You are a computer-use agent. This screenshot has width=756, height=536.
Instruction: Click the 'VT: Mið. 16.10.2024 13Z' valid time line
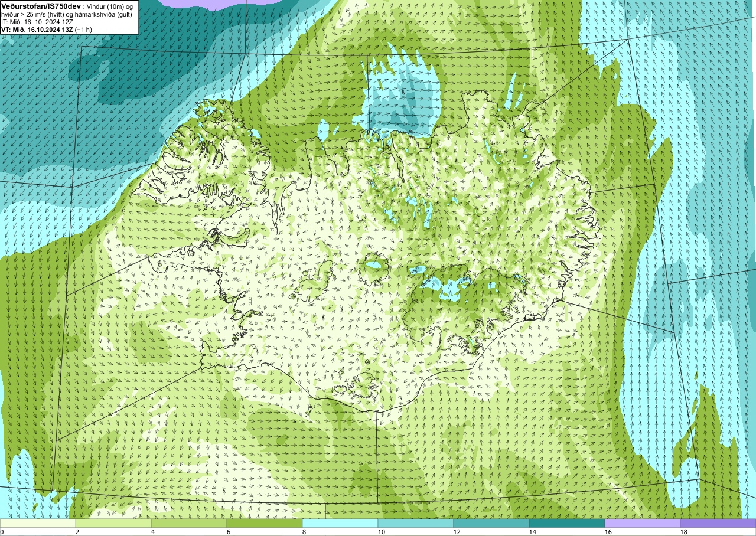tap(46, 29)
